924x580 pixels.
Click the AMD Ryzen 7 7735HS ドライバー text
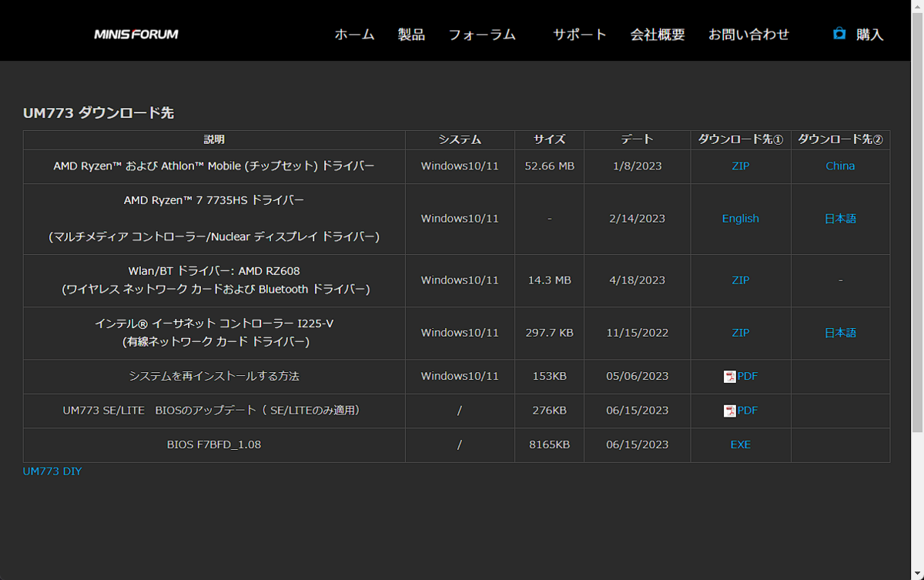tap(214, 200)
